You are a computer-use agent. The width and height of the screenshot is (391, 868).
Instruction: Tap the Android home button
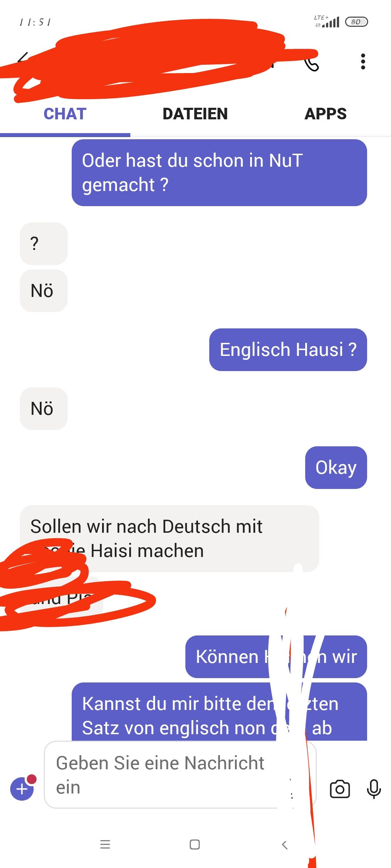tap(195, 844)
